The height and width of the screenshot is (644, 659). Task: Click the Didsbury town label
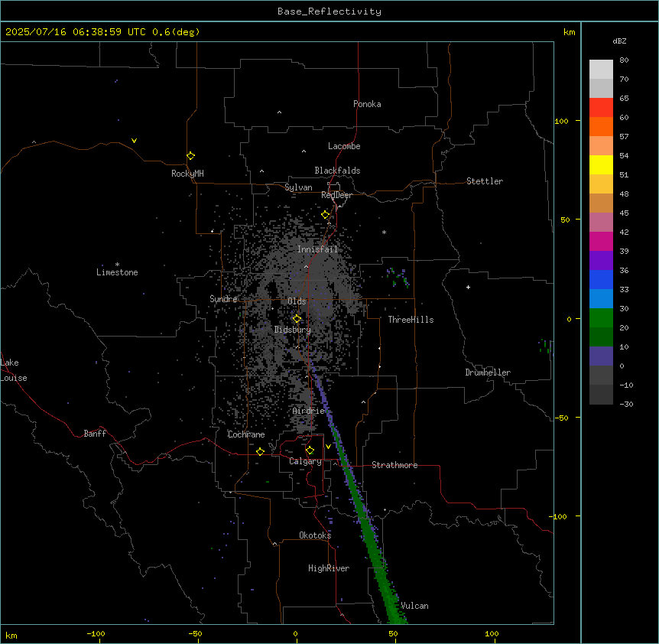click(x=293, y=330)
